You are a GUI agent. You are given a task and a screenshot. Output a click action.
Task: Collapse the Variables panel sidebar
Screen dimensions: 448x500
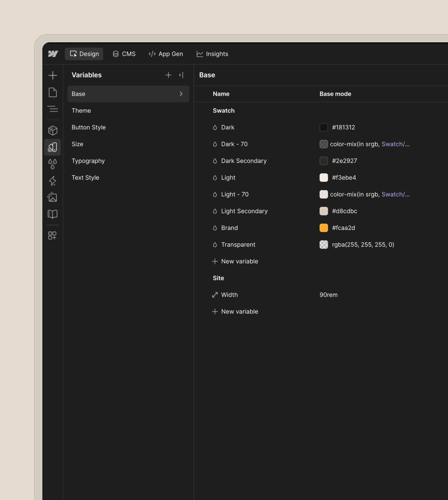[x=181, y=75]
